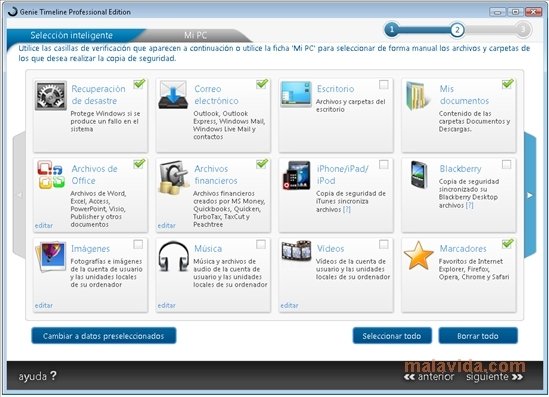Go to siguiente step
This screenshot has height=397, width=549.
(495, 377)
